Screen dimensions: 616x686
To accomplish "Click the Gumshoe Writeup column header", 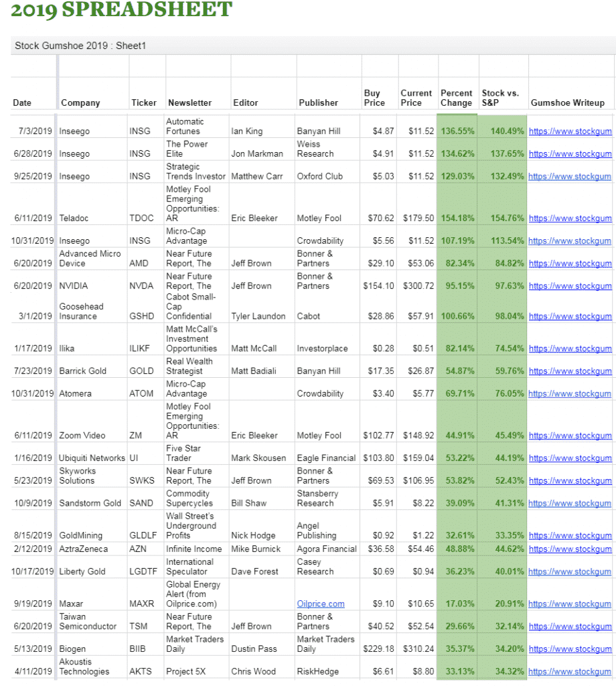I will (x=568, y=102).
